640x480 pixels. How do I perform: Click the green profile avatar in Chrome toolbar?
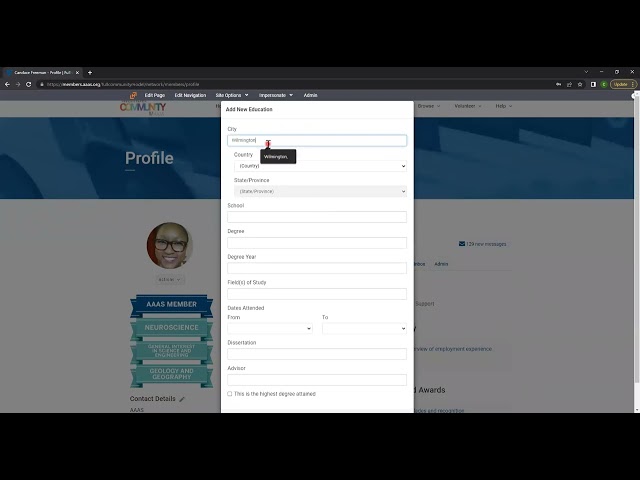click(604, 84)
